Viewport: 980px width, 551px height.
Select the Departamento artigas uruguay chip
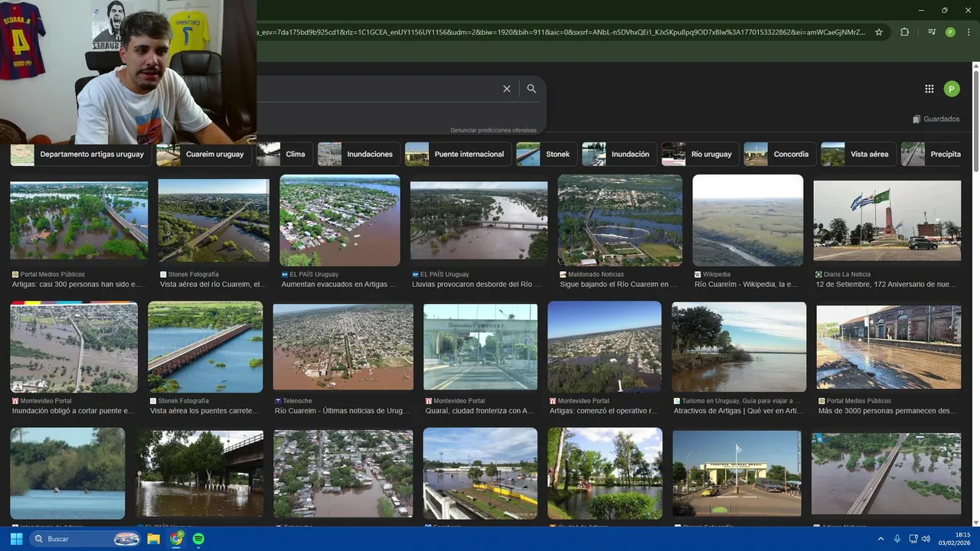pos(80,154)
